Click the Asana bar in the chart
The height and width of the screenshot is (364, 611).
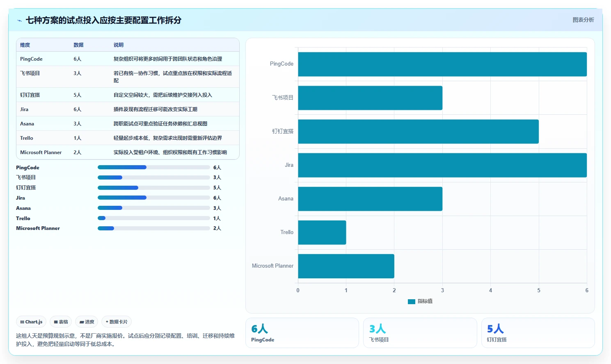tap(370, 199)
